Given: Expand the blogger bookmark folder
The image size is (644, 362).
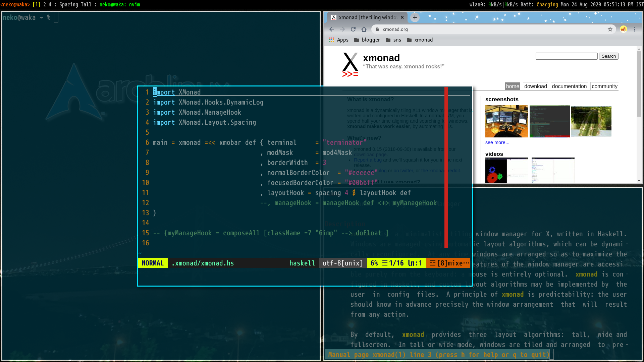Looking at the screenshot, I should (367, 40).
